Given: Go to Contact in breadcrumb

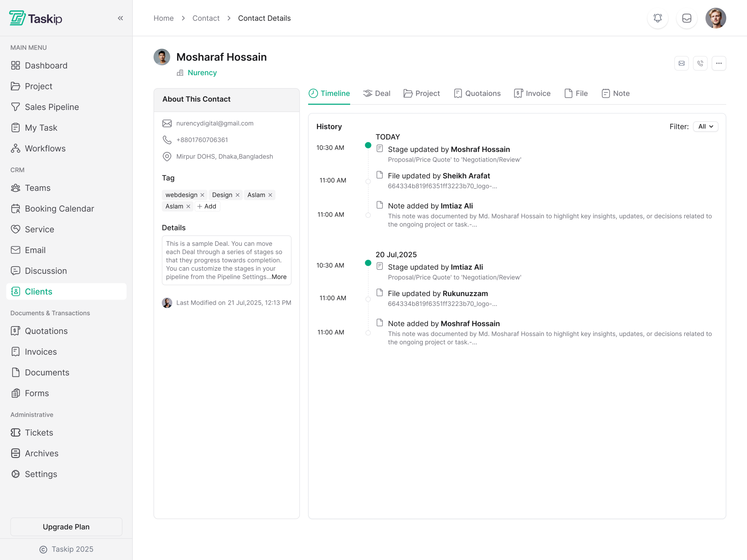Looking at the screenshot, I should (x=206, y=18).
